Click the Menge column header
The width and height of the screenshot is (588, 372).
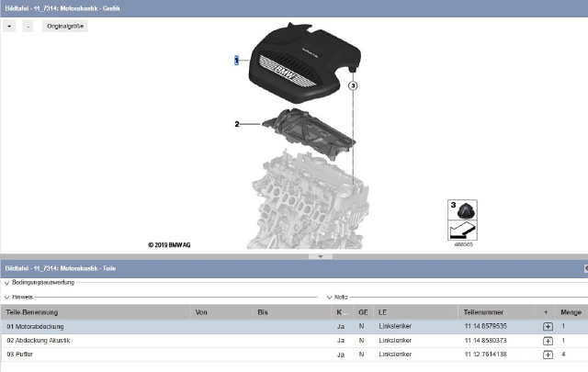[571, 312]
